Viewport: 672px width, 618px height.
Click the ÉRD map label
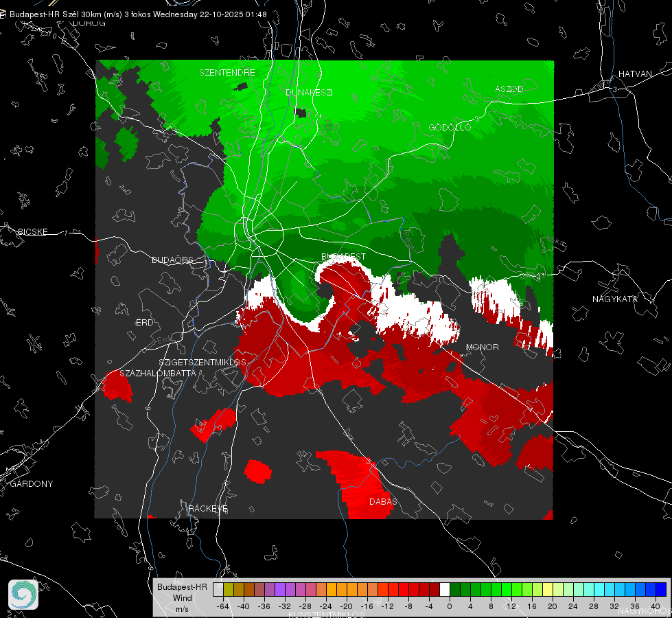click(144, 323)
